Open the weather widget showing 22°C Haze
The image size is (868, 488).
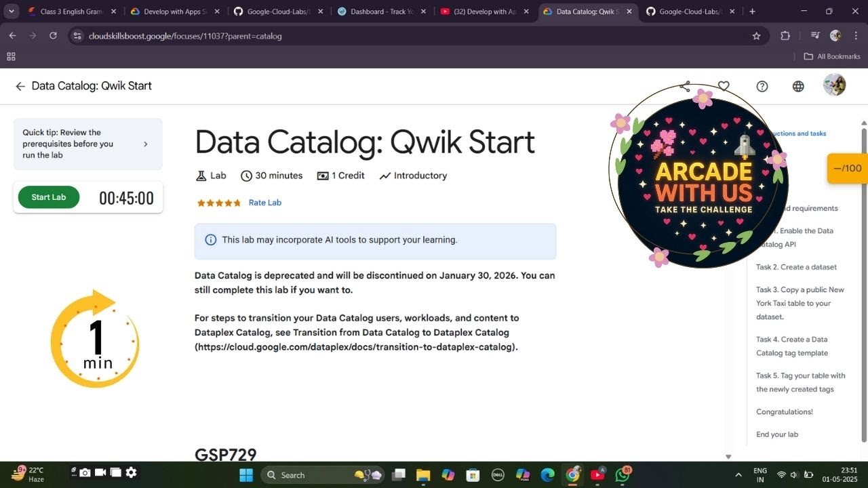pos(27,474)
